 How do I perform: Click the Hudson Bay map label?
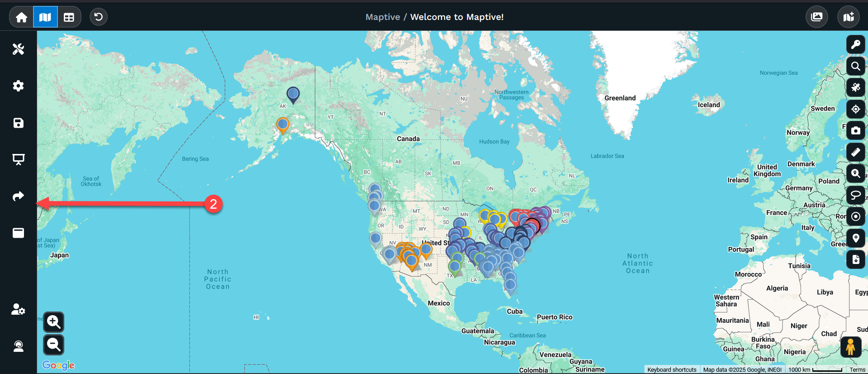[x=494, y=142]
